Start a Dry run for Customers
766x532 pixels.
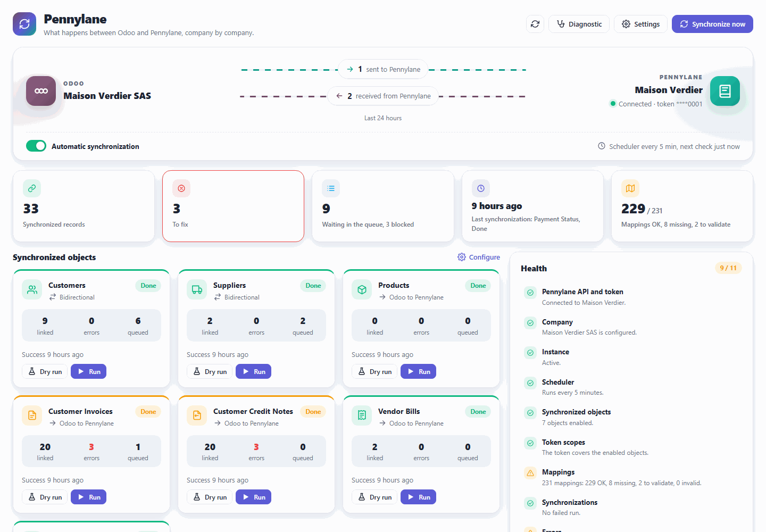[x=45, y=371]
